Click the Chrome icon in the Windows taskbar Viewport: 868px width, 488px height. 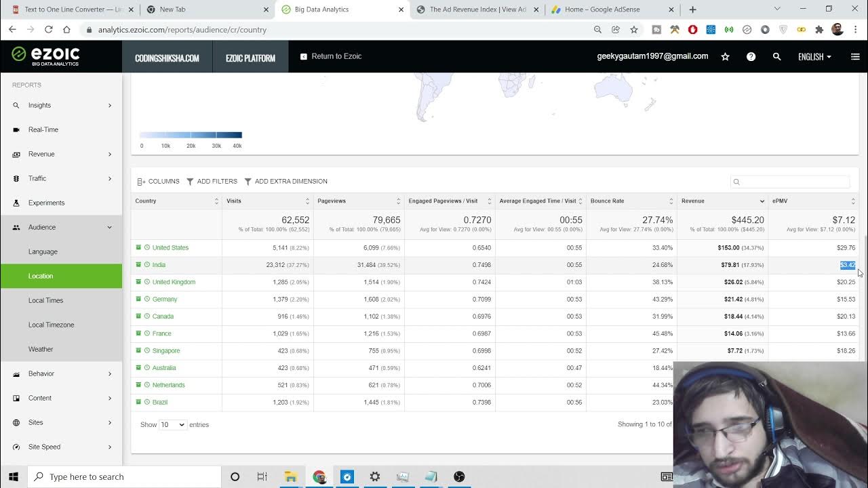point(319,476)
